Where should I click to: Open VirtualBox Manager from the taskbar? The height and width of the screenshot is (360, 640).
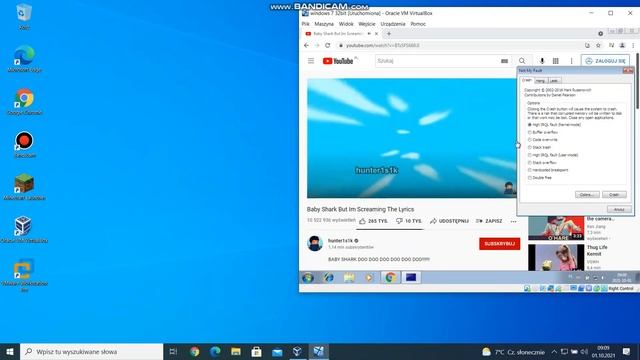(x=298, y=351)
